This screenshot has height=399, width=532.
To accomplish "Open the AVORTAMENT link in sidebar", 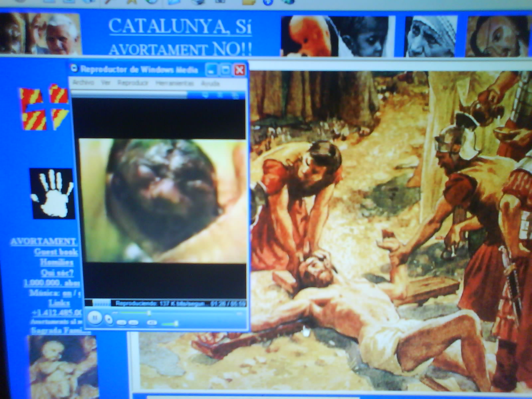I will point(44,241).
